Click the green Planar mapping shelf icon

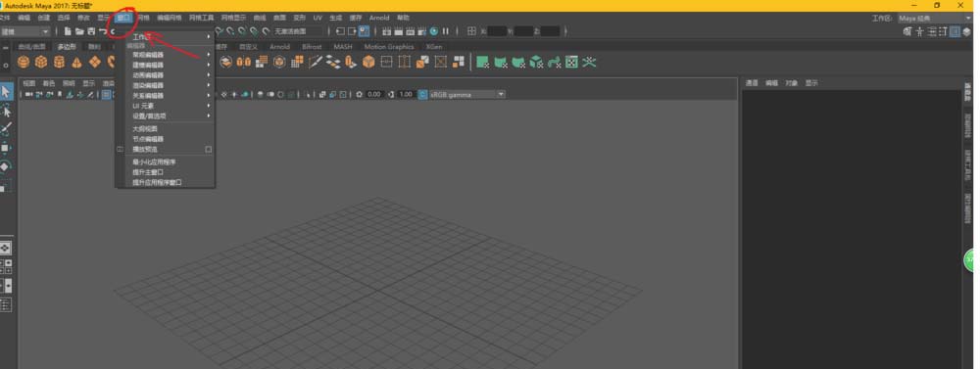(x=482, y=62)
